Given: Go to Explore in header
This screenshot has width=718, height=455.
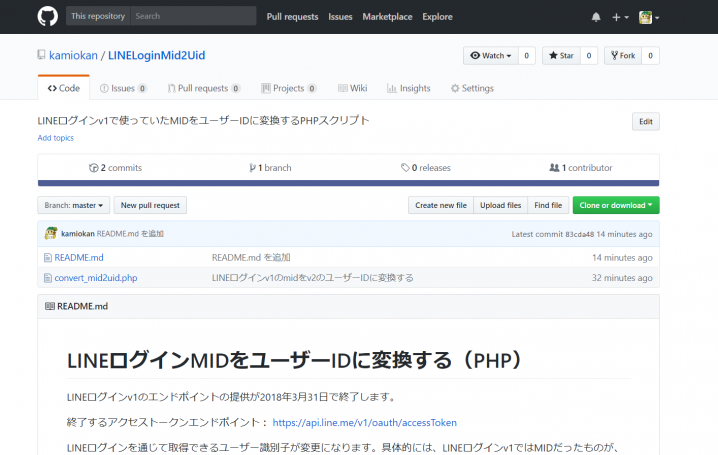Looking at the screenshot, I should (437, 17).
